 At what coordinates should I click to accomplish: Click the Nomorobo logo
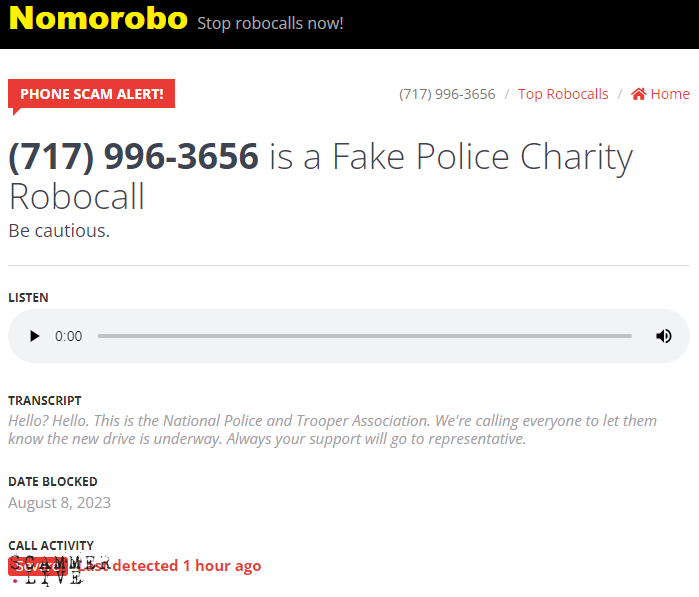pyautogui.click(x=98, y=19)
